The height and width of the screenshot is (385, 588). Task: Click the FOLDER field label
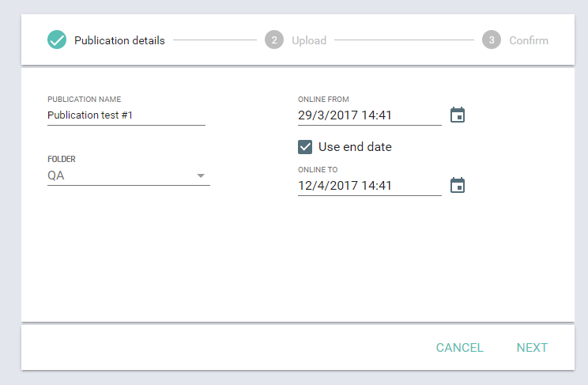(62, 159)
